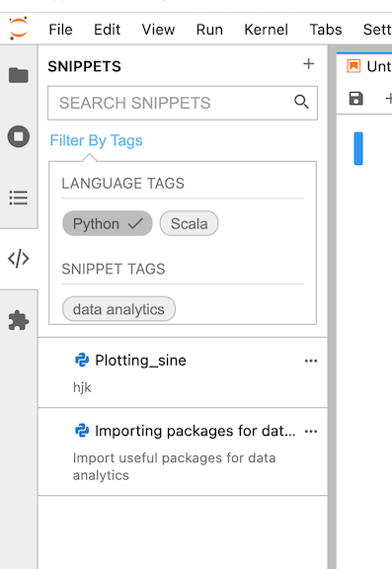Open more options for Importing packages snippet
The width and height of the screenshot is (392, 569).
(311, 431)
